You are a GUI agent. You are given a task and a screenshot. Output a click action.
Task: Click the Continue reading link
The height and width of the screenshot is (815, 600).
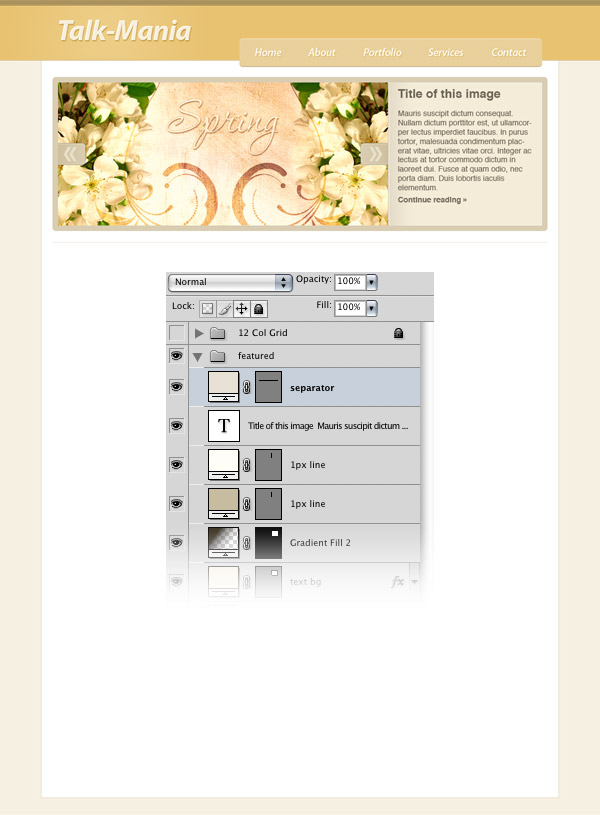[x=432, y=200]
